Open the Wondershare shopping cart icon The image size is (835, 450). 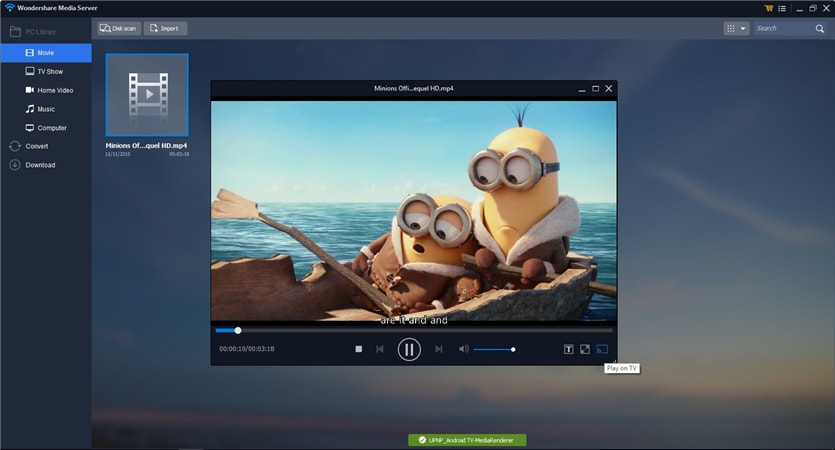[768, 8]
